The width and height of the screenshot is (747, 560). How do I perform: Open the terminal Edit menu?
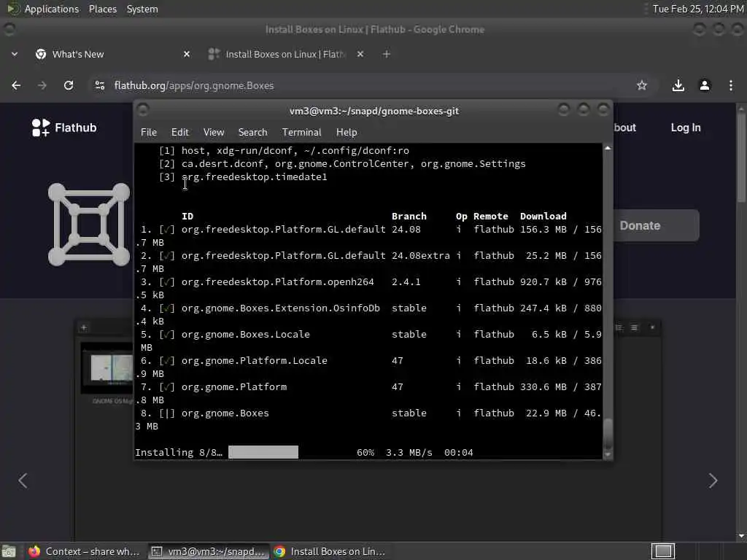[x=180, y=133]
